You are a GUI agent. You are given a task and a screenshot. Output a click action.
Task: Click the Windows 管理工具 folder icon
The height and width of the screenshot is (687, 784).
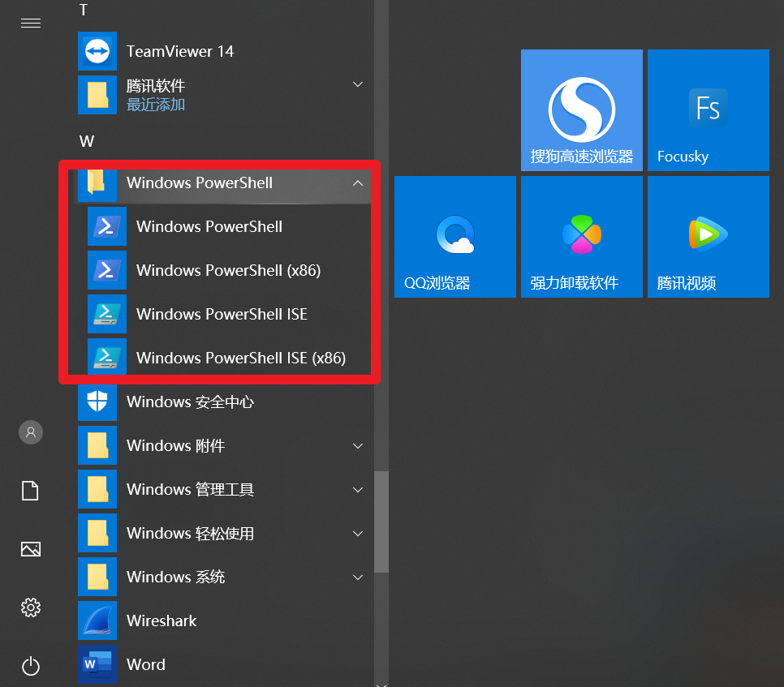[x=97, y=489]
